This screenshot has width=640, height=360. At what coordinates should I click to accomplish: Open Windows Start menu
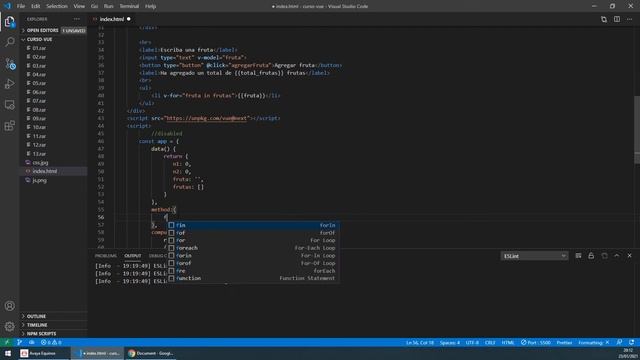(8, 353)
